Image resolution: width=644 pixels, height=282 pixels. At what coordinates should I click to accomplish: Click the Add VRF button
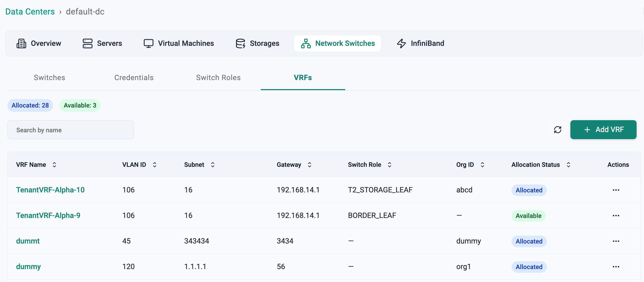tap(603, 130)
